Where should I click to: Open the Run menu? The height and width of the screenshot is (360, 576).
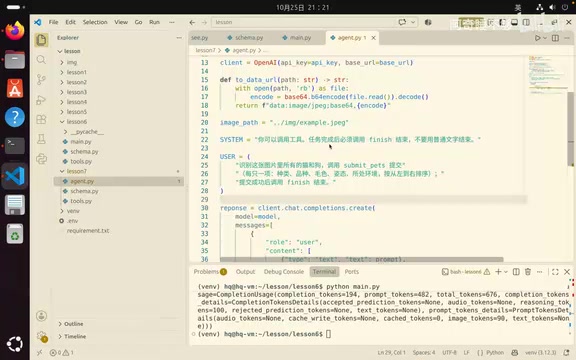pos(155,22)
